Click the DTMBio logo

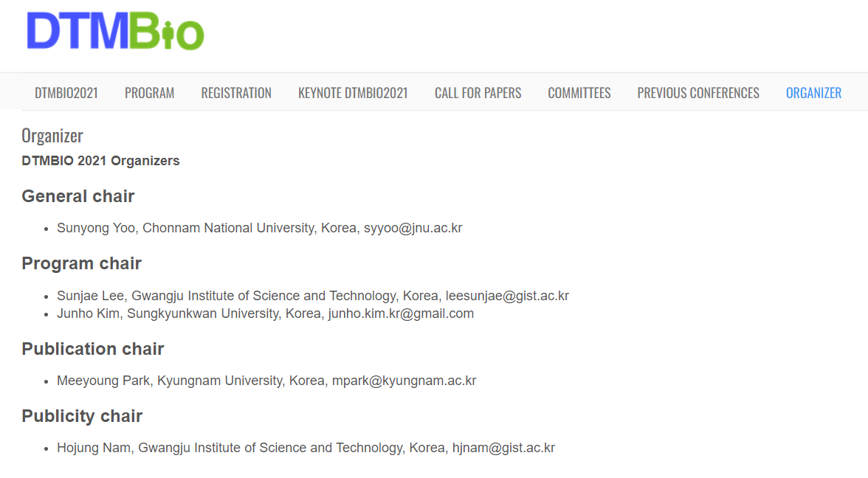coord(115,32)
